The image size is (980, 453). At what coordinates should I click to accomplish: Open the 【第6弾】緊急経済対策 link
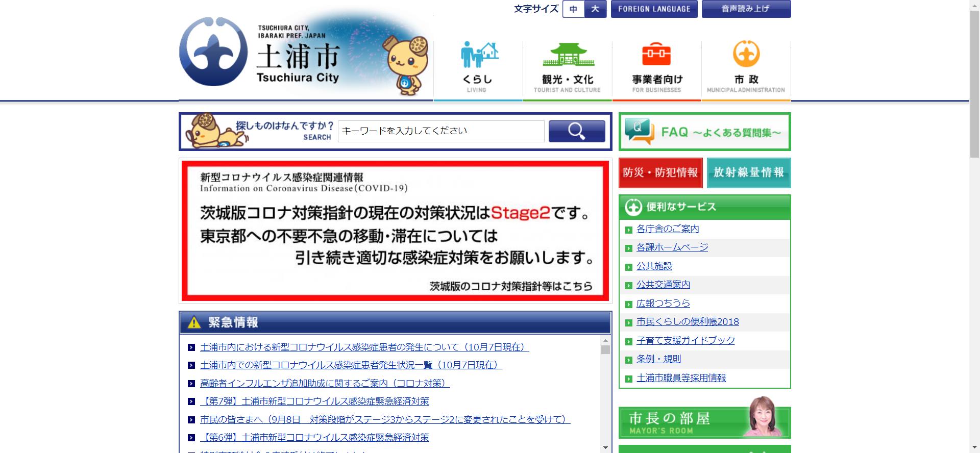click(314, 438)
